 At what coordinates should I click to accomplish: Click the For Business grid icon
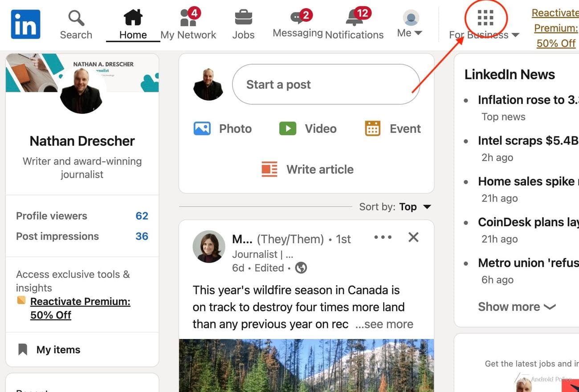click(x=485, y=18)
